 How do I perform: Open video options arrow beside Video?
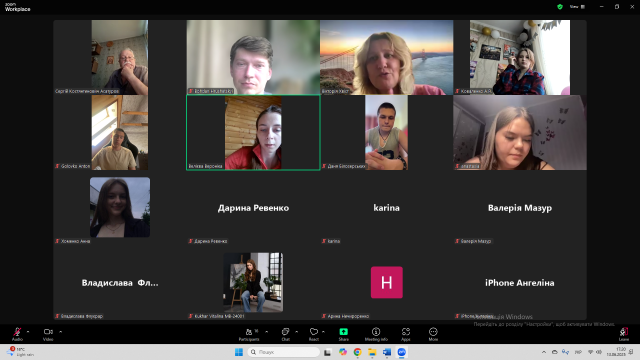tap(61, 331)
